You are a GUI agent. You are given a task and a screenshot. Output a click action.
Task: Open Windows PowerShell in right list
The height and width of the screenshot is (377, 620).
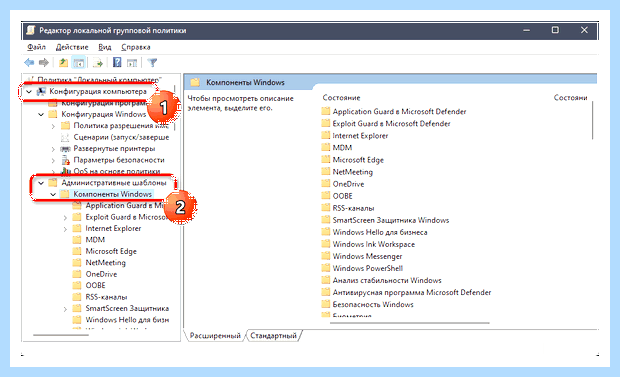coord(368,268)
